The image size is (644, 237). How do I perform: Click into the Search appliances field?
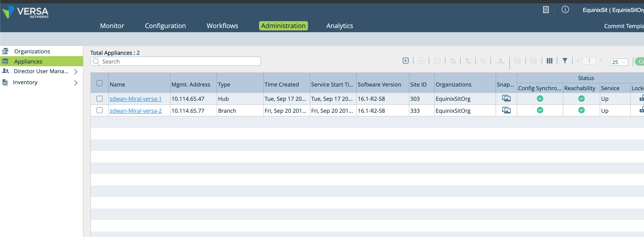coord(175,61)
